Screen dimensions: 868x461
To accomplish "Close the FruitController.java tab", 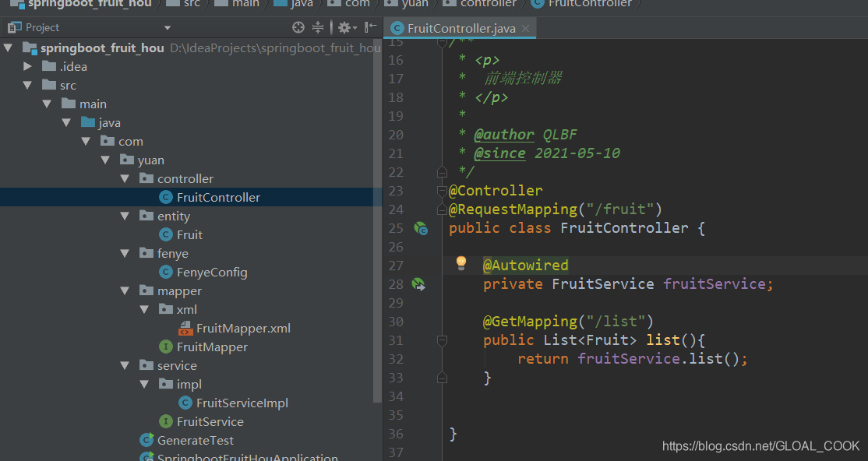I will [x=525, y=28].
